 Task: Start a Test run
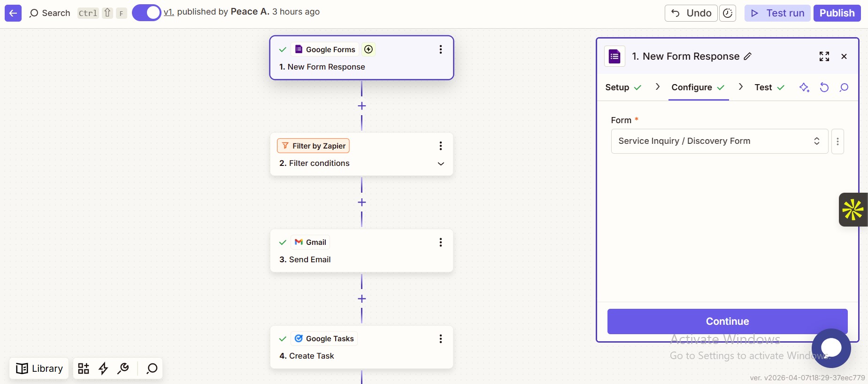pyautogui.click(x=777, y=13)
